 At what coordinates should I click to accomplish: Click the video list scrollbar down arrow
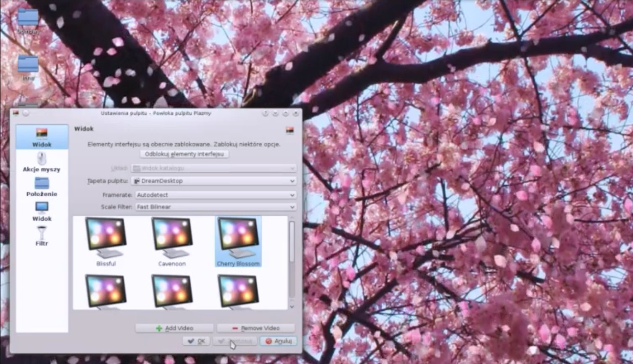292,306
